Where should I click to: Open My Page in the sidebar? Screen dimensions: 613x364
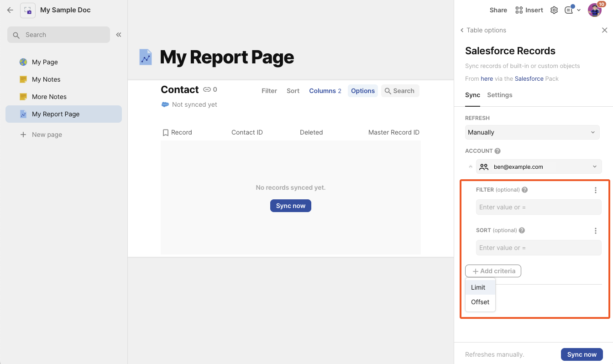[x=64, y=62]
